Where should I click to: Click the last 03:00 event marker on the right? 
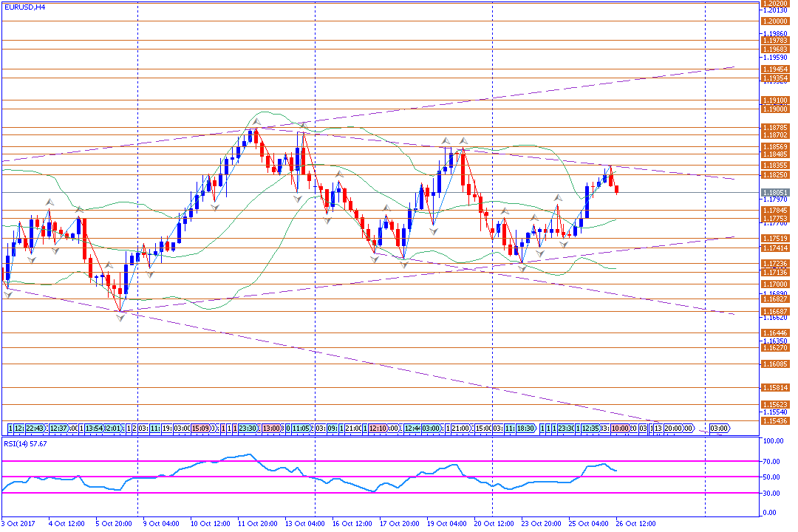point(719,428)
